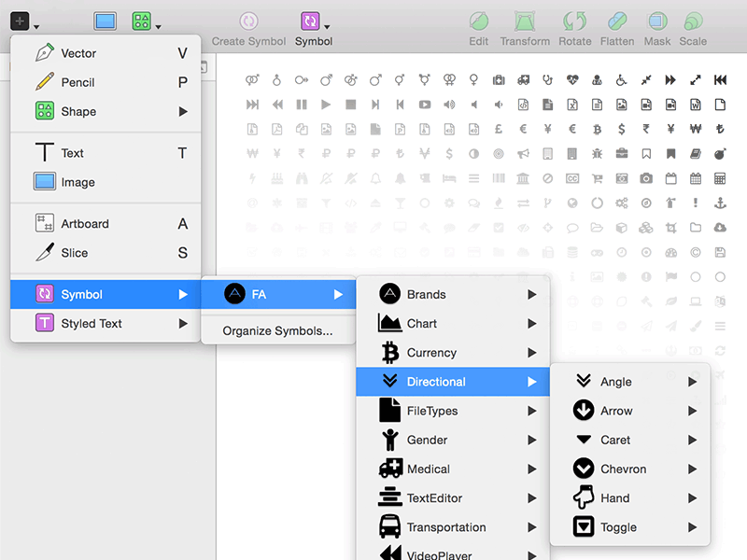Click the Flatten toolbar icon
This screenshot has height=560, width=747.
[x=617, y=28]
